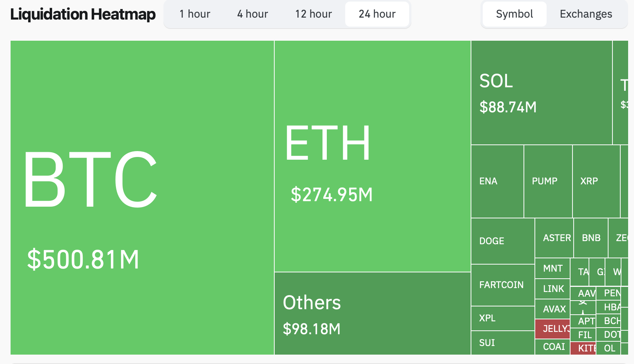
Task: Select the BNB tile
Action: tap(591, 238)
